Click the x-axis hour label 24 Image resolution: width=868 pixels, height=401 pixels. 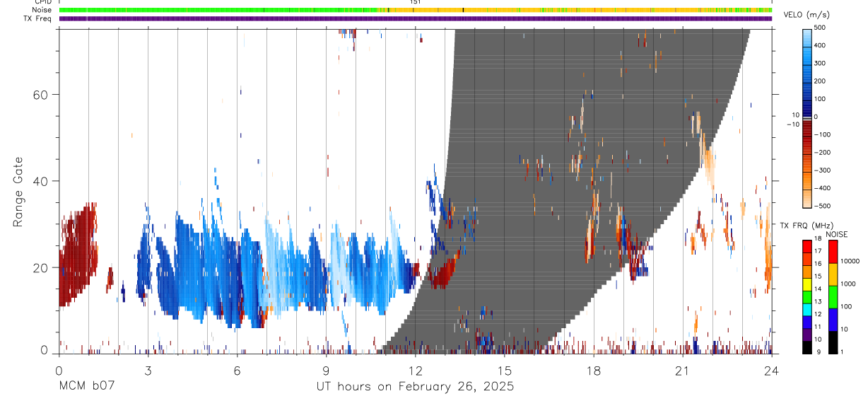[x=771, y=370]
